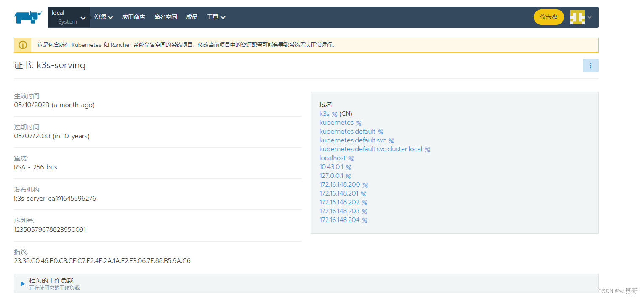644x298 pixels.
Task: Copy 172.16.148.204 using its copy icon
Action: click(x=365, y=220)
